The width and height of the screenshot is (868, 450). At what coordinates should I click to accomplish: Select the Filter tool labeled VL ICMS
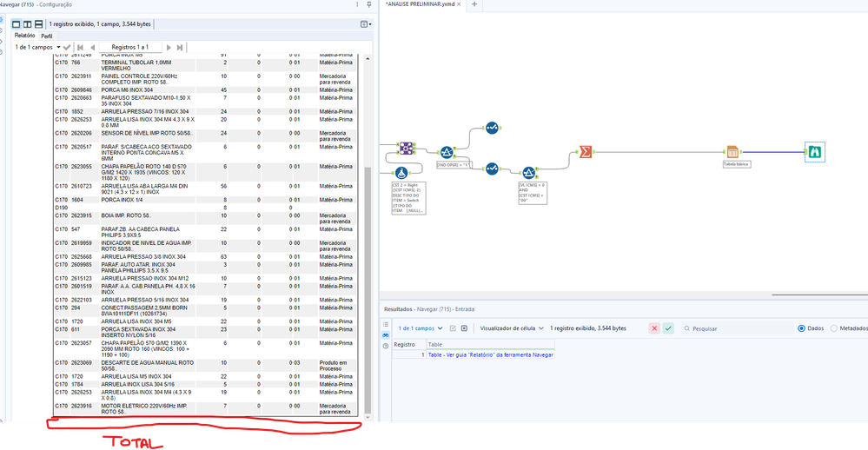coord(528,173)
